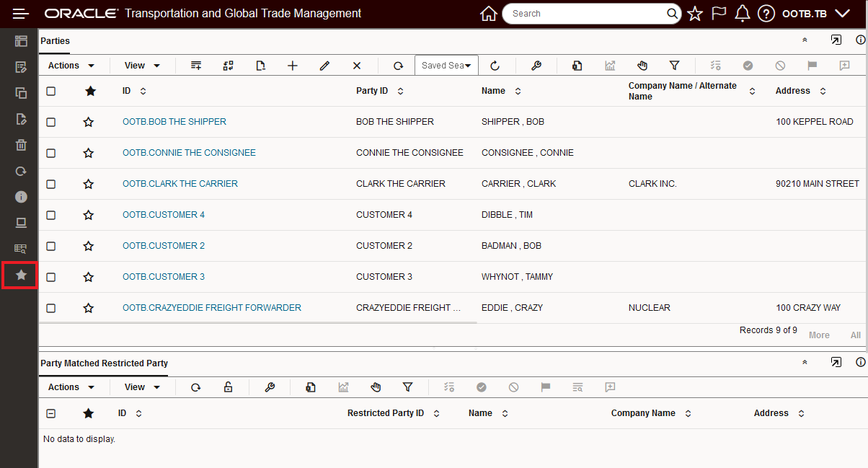Check the checkbox for OOTB.CUSTOMER 2 row
Image resolution: width=868 pixels, height=468 pixels.
50,245
